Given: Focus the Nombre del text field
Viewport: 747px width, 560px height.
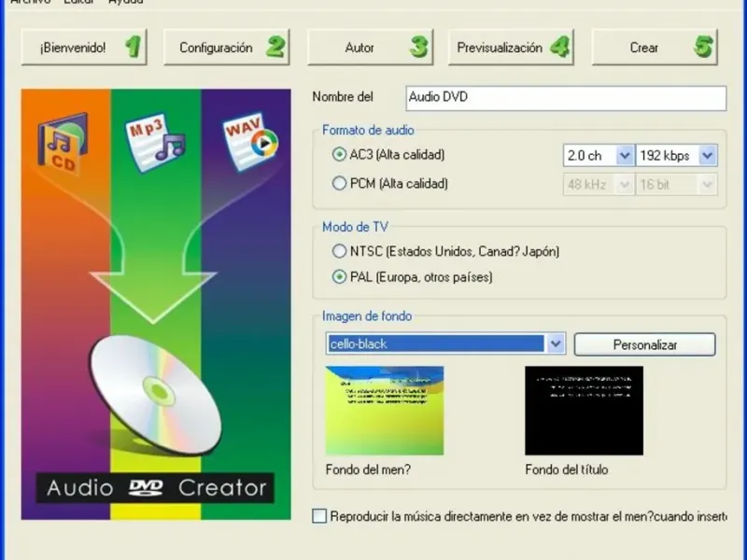Looking at the screenshot, I should tap(566, 98).
